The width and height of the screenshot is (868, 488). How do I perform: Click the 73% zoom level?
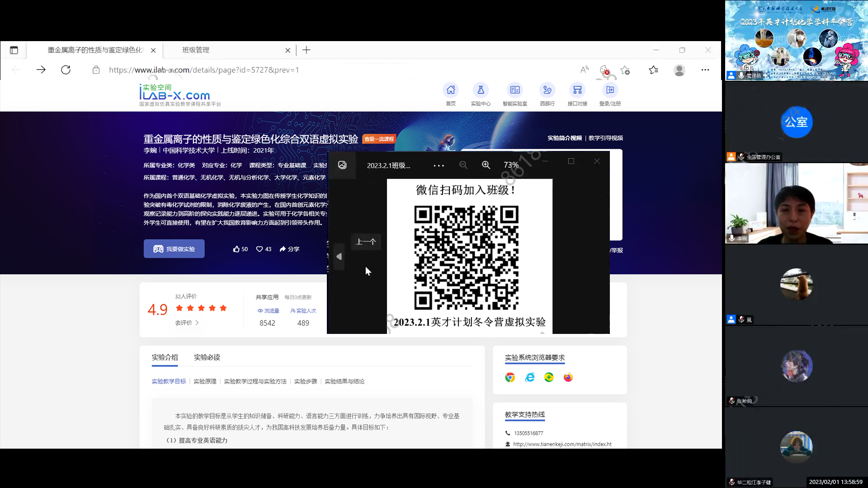(511, 165)
